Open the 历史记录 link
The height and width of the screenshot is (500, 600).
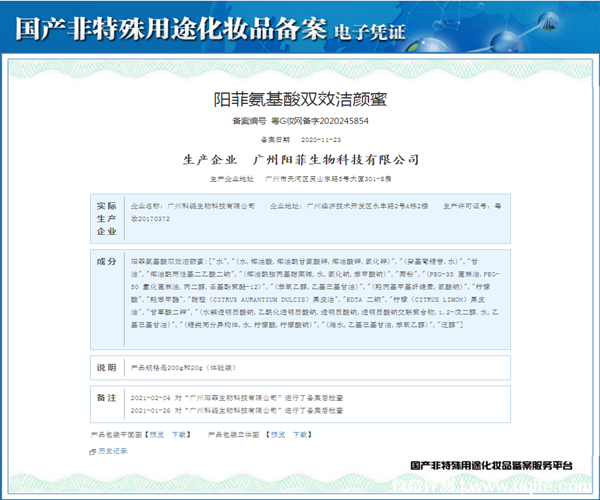[x=112, y=451]
